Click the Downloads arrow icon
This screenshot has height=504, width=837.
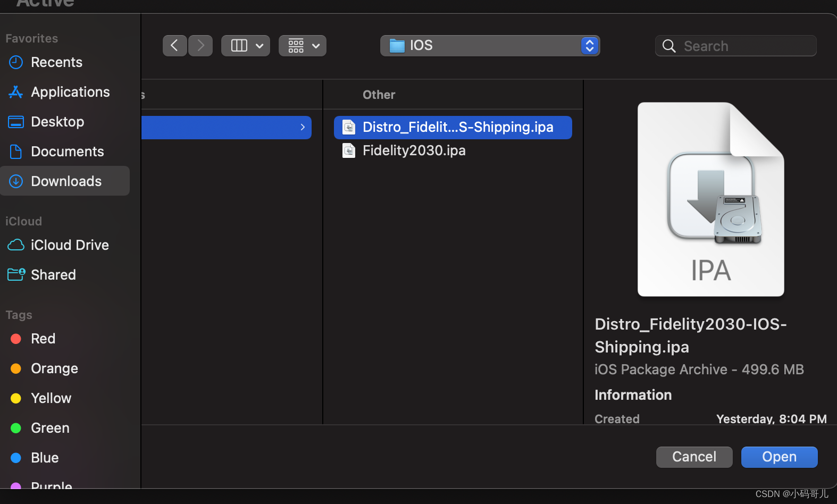point(16,181)
